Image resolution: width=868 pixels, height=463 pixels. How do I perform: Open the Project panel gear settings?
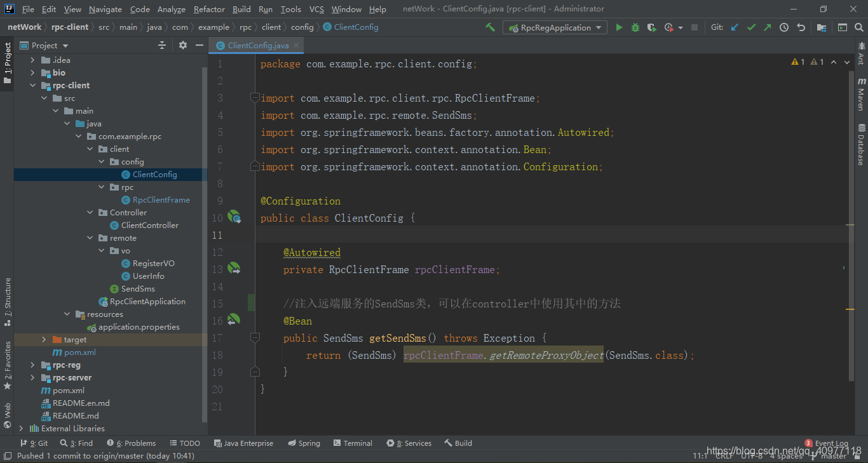point(183,45)
